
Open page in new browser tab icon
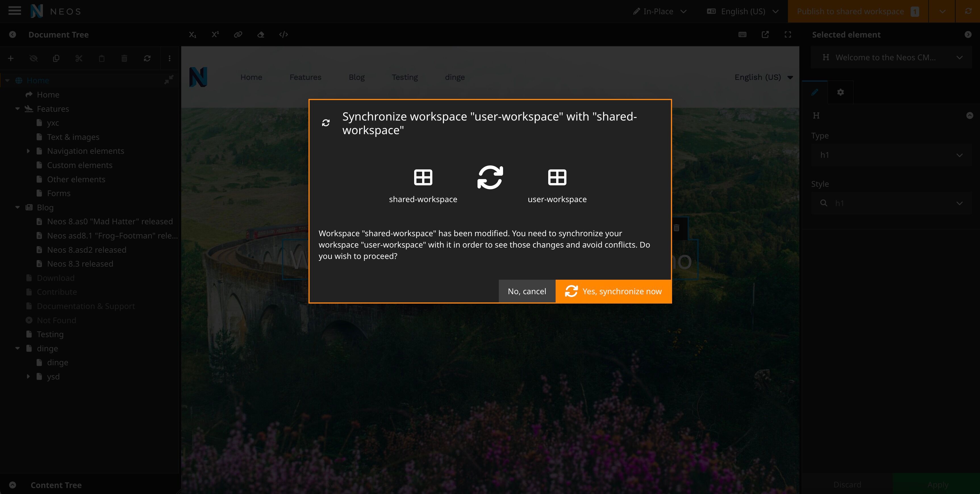click(765, 35)
